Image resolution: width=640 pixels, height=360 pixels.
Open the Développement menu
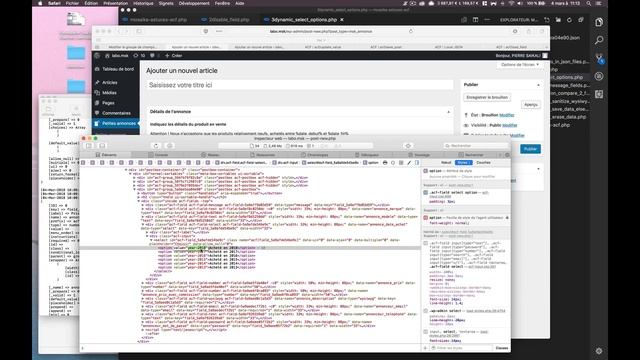point(194,3)
